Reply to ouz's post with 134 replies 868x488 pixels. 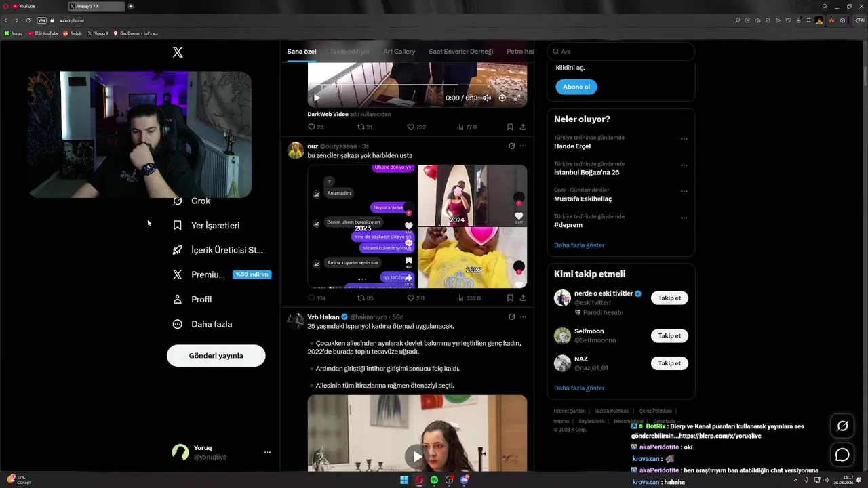(x=317, y=298)
